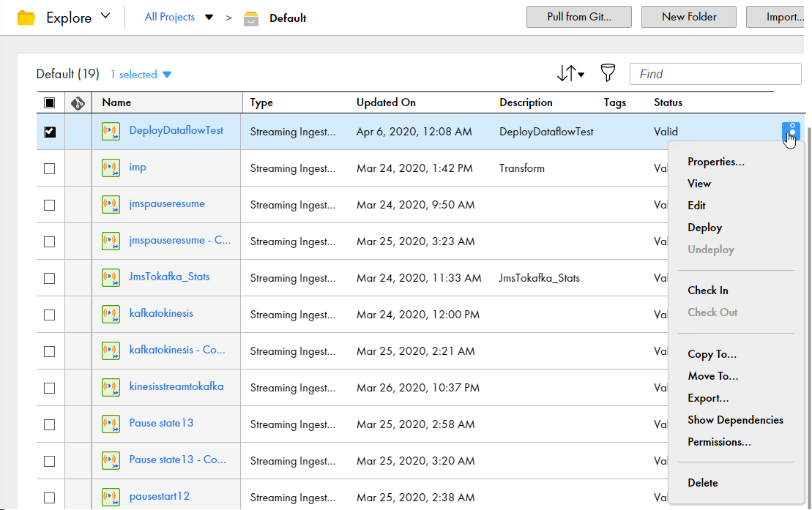This screenshot has height=510, width=812.
Task: Click into the Find search field
Action: (715, 74)
